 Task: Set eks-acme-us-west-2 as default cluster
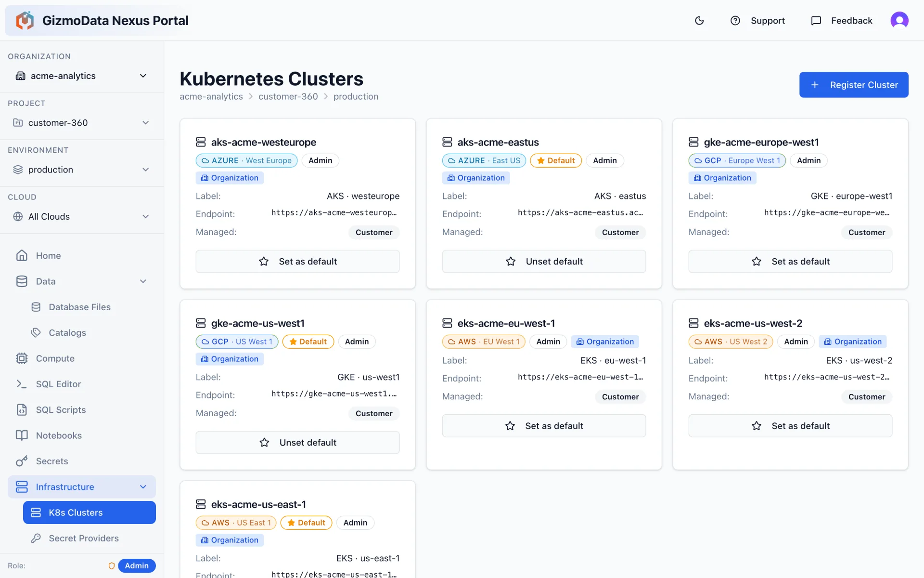click(790, 426)
